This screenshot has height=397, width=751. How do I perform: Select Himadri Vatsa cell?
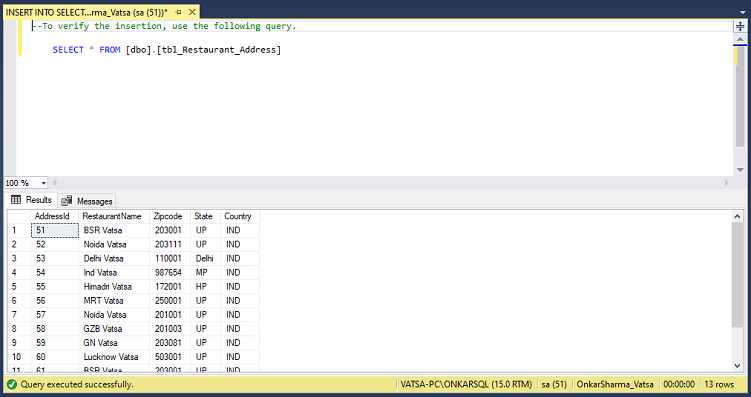(114, 286)
